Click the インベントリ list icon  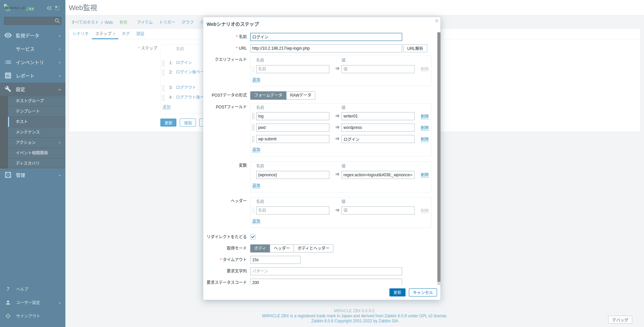[x=8, y=62]
